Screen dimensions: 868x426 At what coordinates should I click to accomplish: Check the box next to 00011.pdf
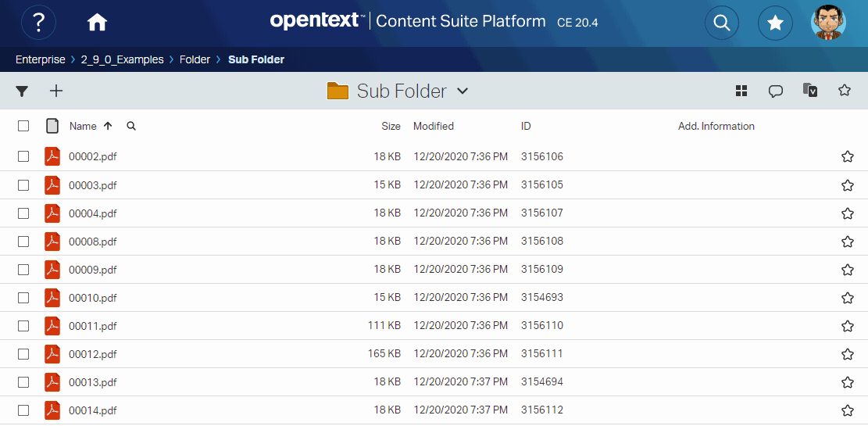pos(23,326)
